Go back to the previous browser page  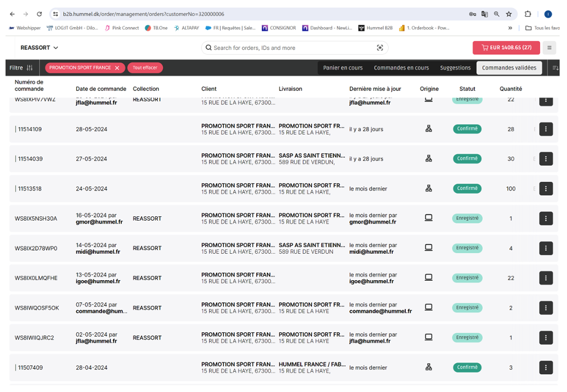12,14
